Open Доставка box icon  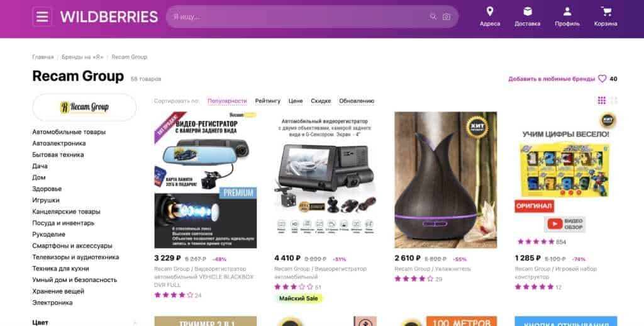[528, 11]
